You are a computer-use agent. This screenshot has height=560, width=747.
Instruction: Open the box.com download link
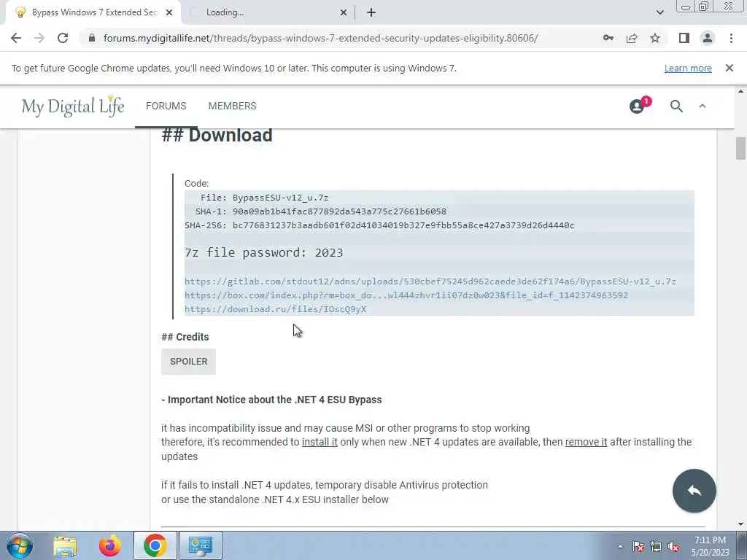pyautogui.click(x=406, y=295)
